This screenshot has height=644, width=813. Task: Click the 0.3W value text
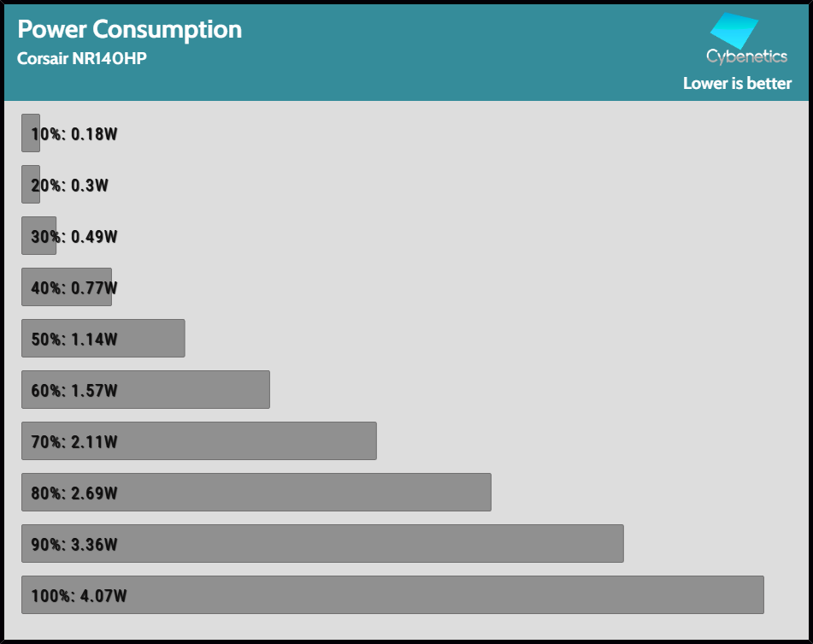click(x=91, y=186)
